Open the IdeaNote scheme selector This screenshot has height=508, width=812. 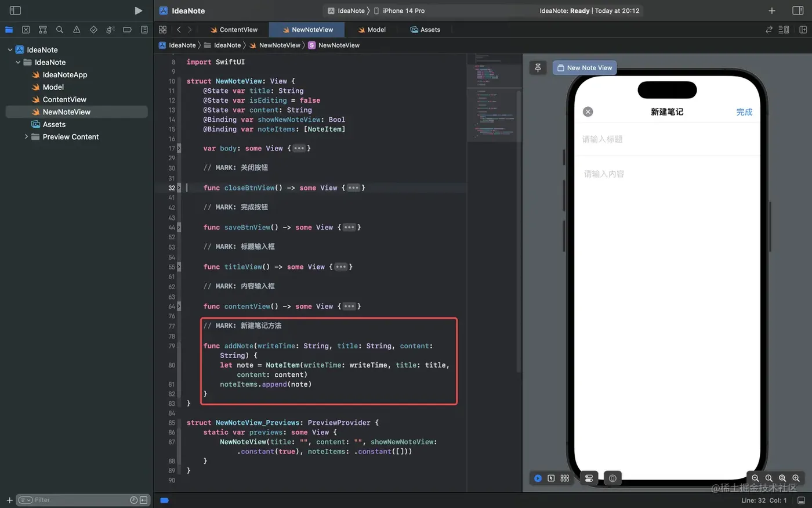pyautogui.click(x=347, y=10)
